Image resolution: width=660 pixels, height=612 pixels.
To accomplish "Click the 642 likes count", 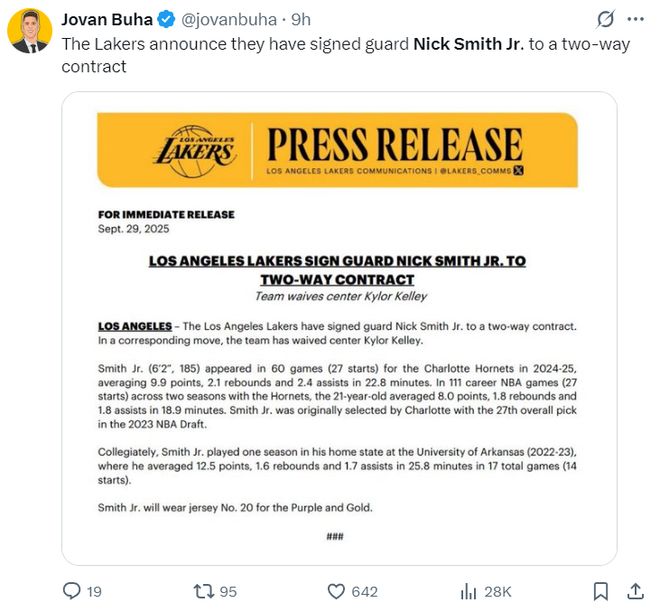I will point(365,592).
